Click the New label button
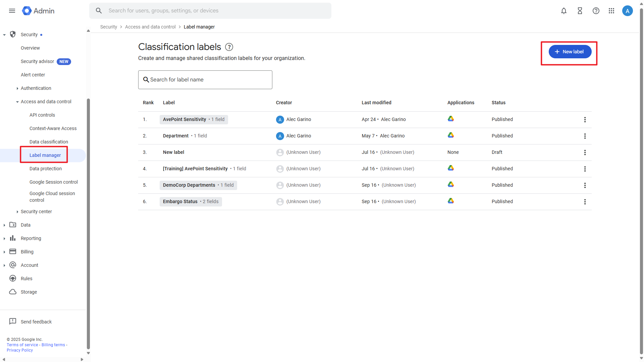Viewport: 644px width, 362px height. pos(570,52)
